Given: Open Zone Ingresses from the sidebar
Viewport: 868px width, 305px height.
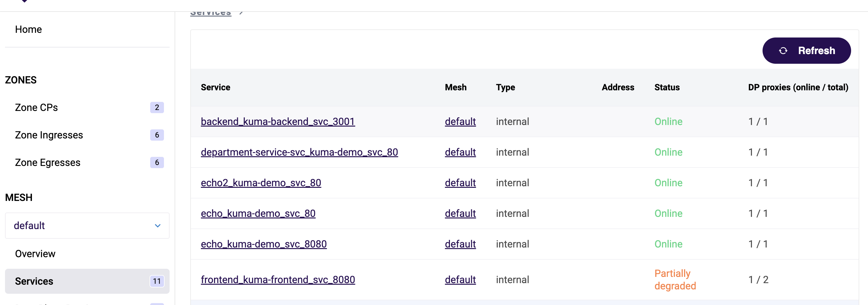Looking at the screenshot, I should pyautogui.click(x=49, y=135).
